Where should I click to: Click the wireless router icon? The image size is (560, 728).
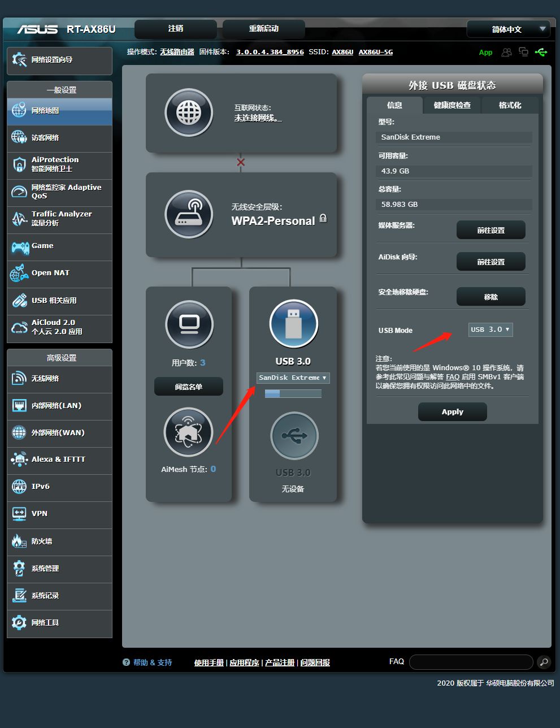(x=189, y=214)
